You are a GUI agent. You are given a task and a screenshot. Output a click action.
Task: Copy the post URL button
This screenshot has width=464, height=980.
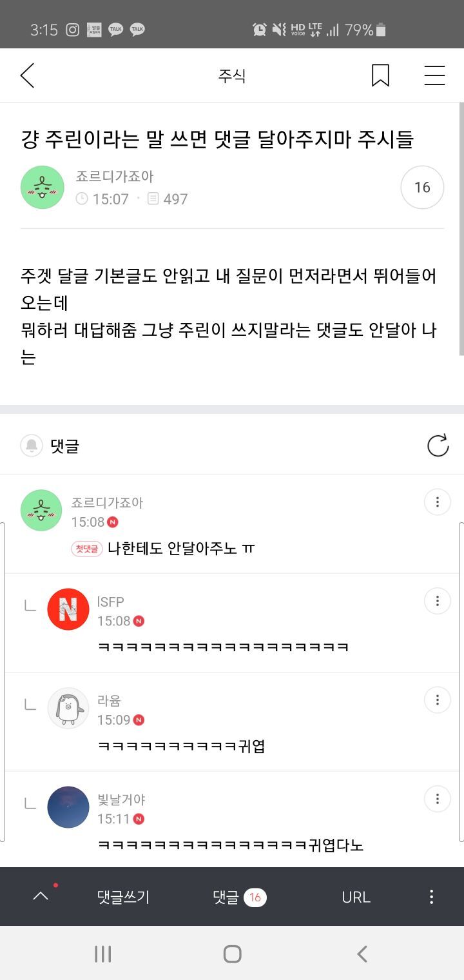(356, 897)
